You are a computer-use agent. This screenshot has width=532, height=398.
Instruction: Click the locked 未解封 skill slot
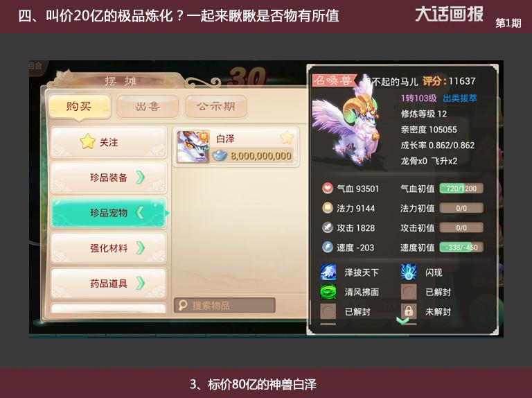click(x=409, y=311)
